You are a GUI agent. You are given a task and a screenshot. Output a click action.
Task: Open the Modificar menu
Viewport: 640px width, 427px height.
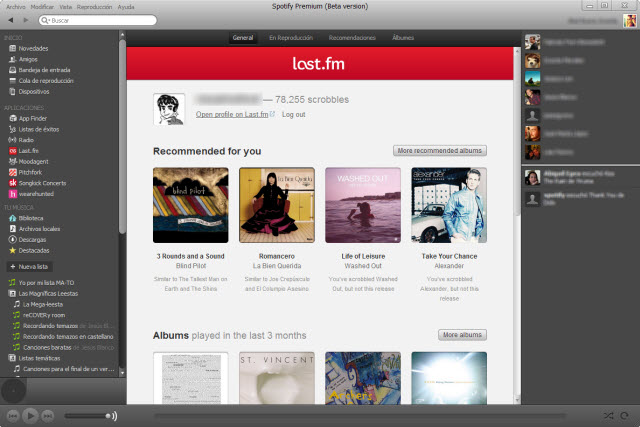42,7
